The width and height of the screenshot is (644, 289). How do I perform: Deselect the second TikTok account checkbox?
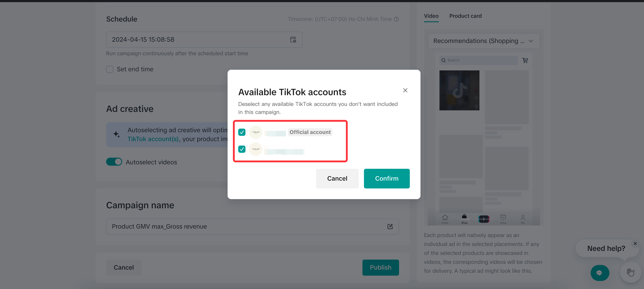(x=242, y=149)
